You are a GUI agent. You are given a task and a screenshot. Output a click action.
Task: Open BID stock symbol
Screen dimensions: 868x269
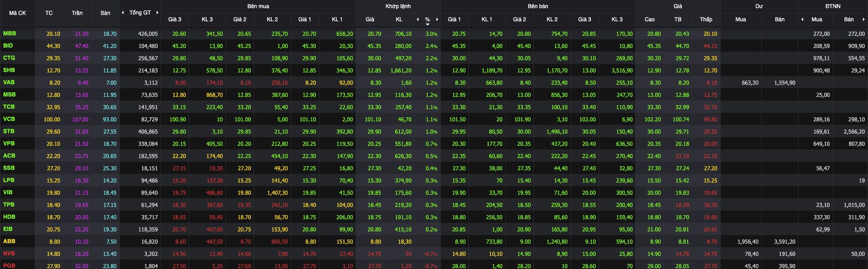pos(8,46)
